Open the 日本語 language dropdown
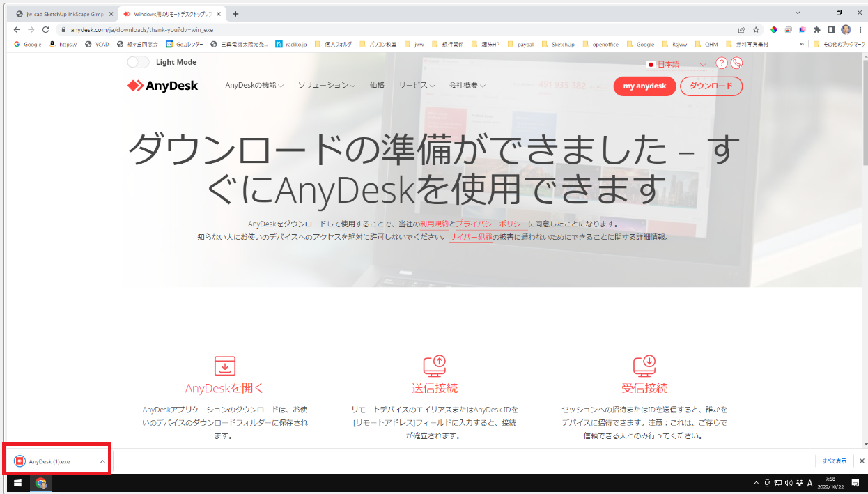The image size is (868, 494). point(676,64)
